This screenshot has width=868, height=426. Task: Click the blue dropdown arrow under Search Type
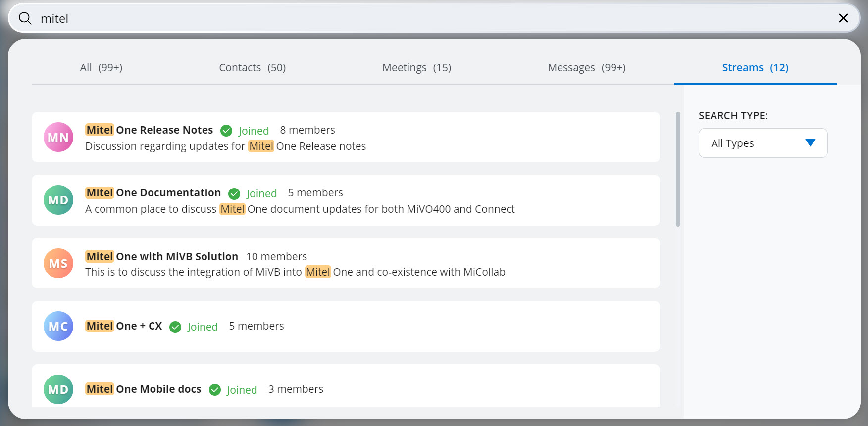click(x=810, y=143)
